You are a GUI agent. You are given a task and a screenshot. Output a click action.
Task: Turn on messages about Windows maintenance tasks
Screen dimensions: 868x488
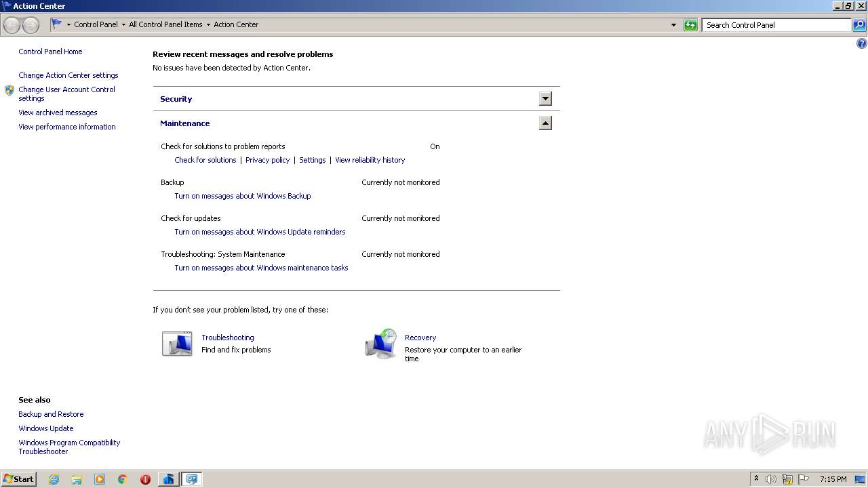coord(261,268)
